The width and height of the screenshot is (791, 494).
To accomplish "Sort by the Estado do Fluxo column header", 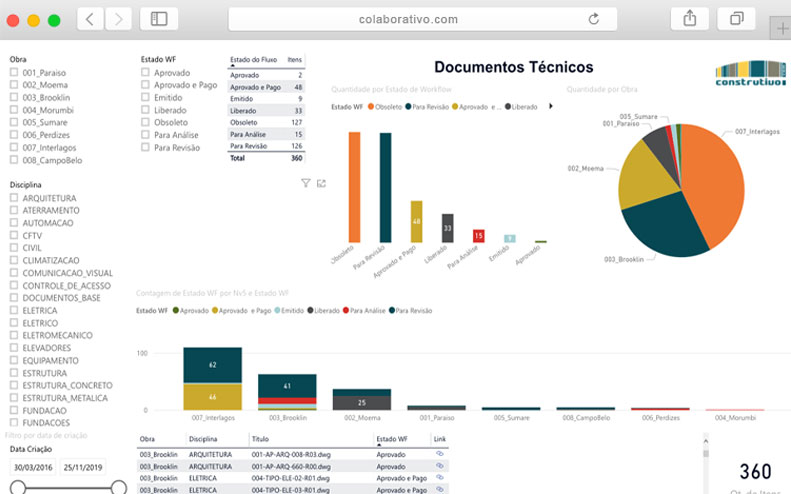I will tap(253, 60).
